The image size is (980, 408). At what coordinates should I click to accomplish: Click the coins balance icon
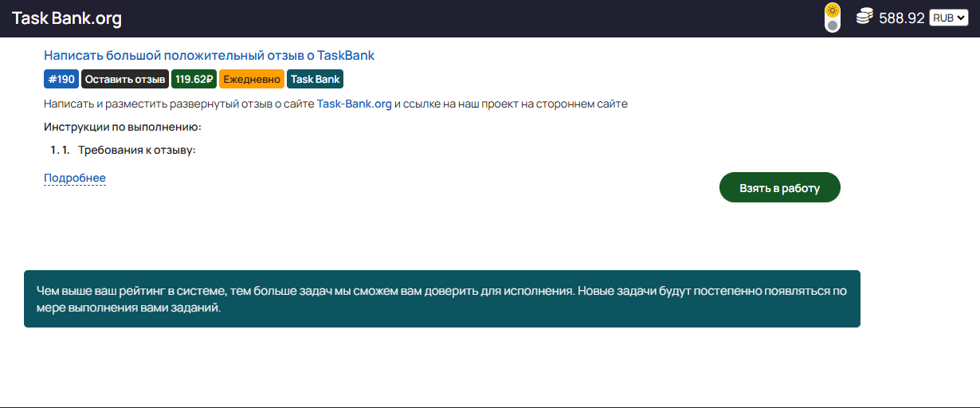(864, 17)
